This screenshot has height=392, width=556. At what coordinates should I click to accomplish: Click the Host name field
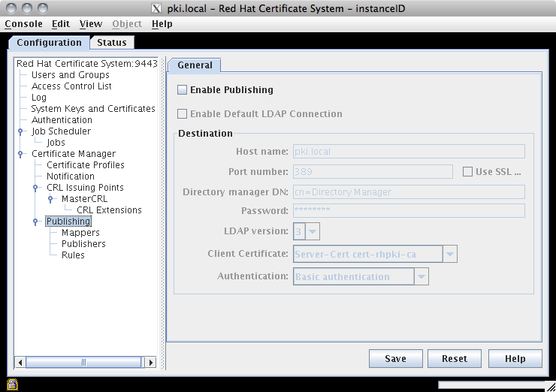(409, 152)
